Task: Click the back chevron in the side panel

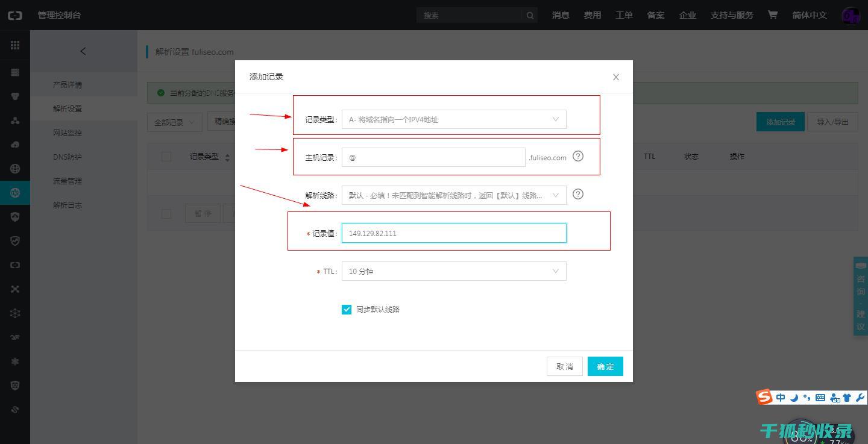Action: point(83,51)
